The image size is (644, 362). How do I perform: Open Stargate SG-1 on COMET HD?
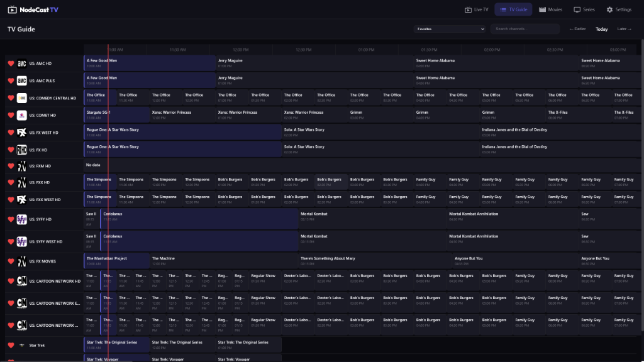(116, 115)
